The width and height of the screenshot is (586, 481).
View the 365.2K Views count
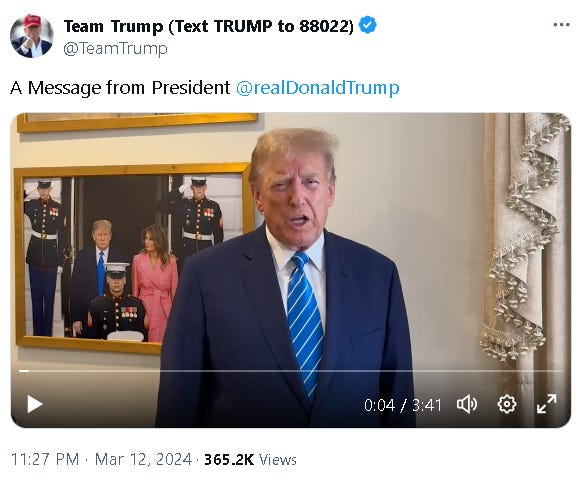point(250,459)
